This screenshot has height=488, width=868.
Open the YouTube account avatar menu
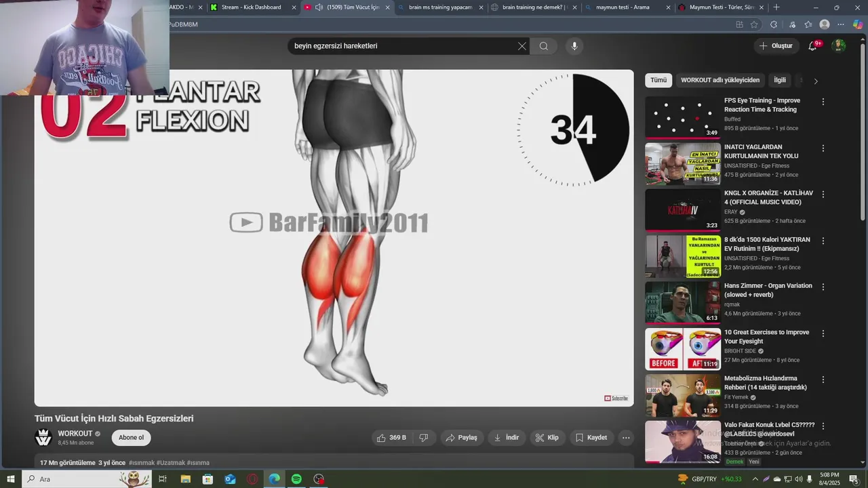click(x=839, y=45)
